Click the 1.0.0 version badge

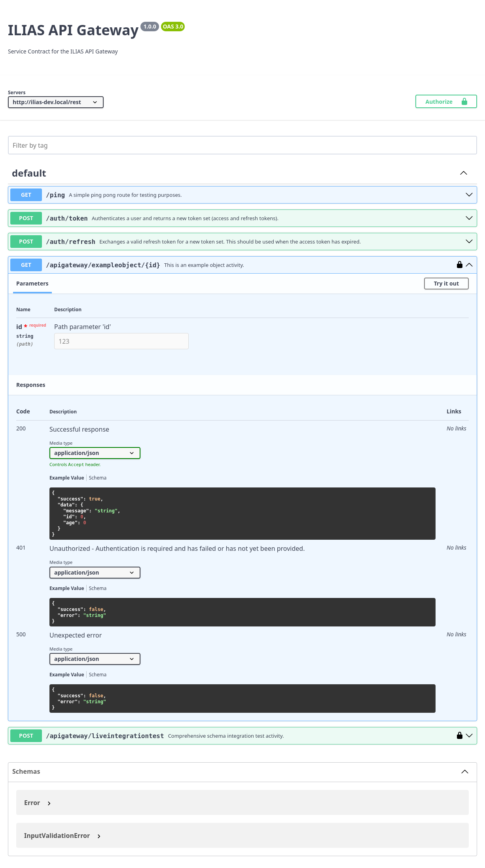click(x=150, y=27)
